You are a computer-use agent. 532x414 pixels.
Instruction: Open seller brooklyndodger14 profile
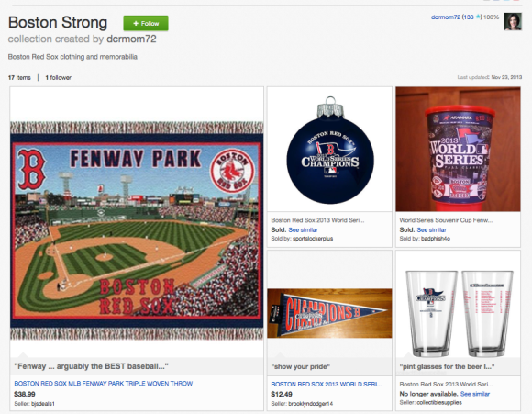coord(310,404)
